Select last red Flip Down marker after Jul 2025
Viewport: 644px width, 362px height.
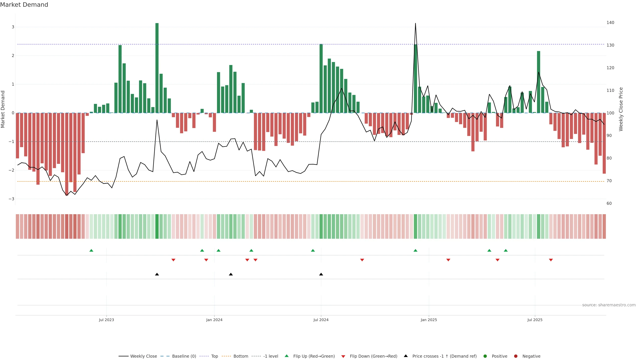551,260
